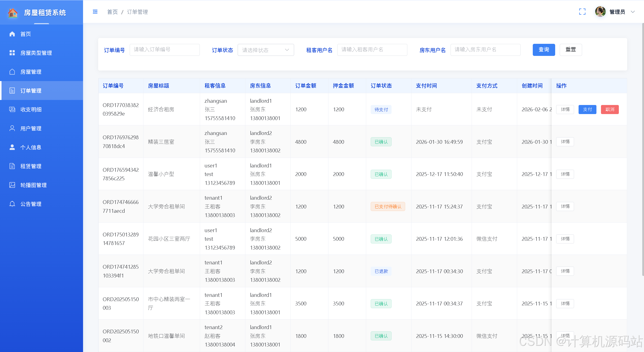
Task: Click the house logo icon
Action: click(13, 13)
